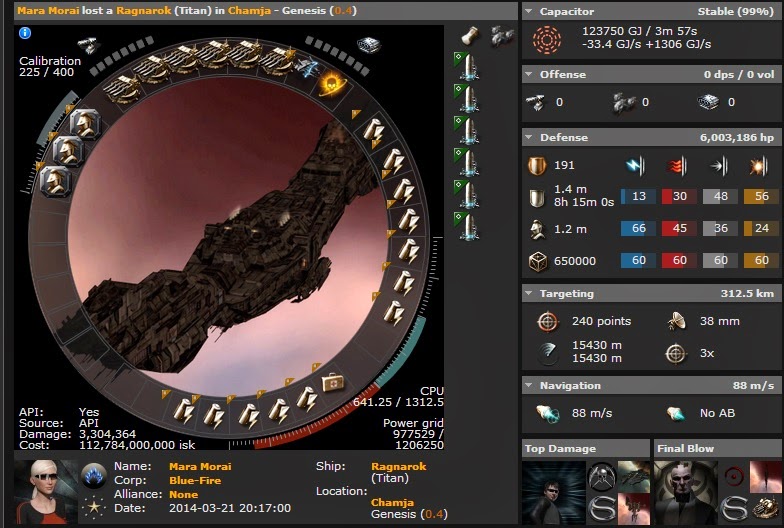
Task: Click the Alliance None link
Action: 184,494
